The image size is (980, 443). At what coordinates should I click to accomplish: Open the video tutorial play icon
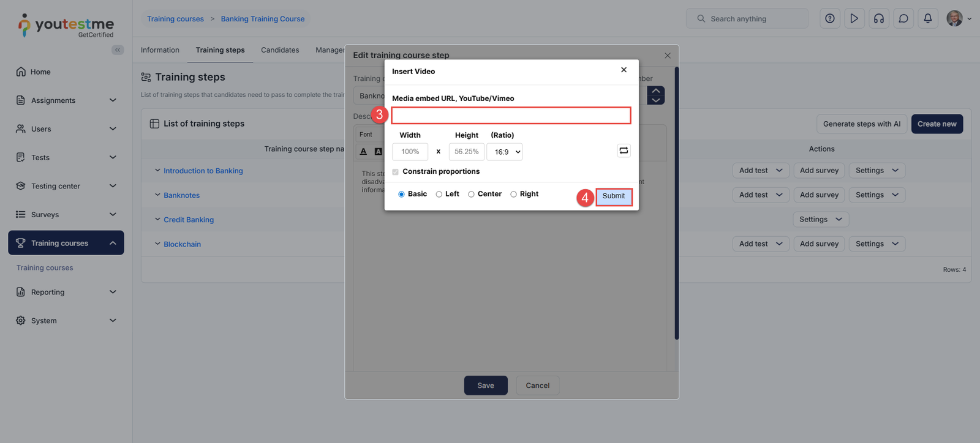[854, 18]
